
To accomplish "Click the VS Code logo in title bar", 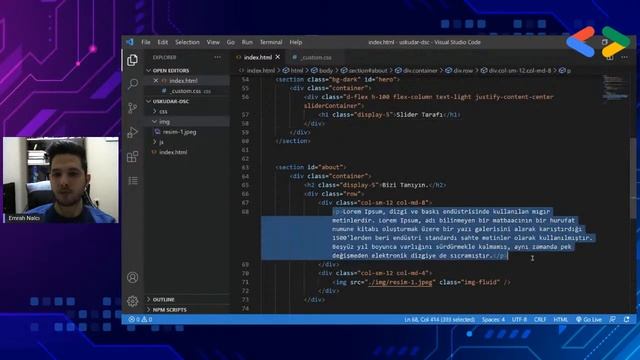I will click(130, 42).
